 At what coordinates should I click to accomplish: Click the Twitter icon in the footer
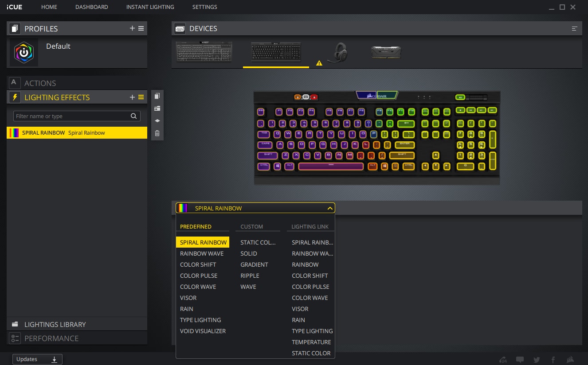537,360
